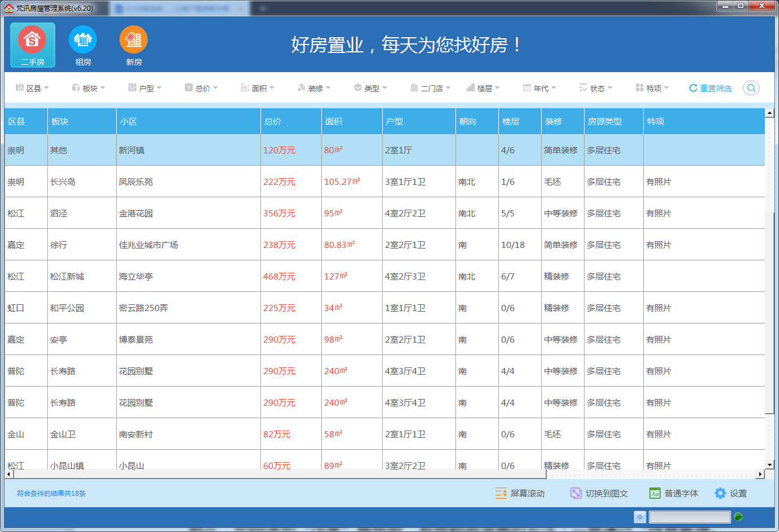Viewport: 779px width, 532px height.
Task: Click the 4室2厅3卫 layout cell
Action: tap(419, 276)
